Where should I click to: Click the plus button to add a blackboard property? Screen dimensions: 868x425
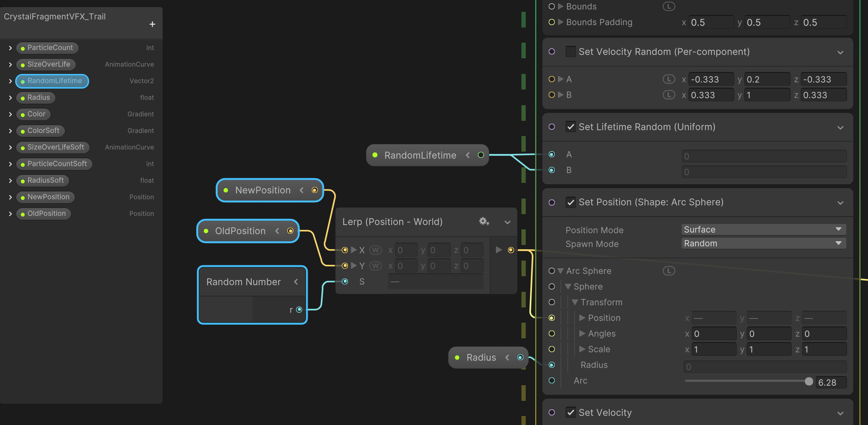point(152,24)
